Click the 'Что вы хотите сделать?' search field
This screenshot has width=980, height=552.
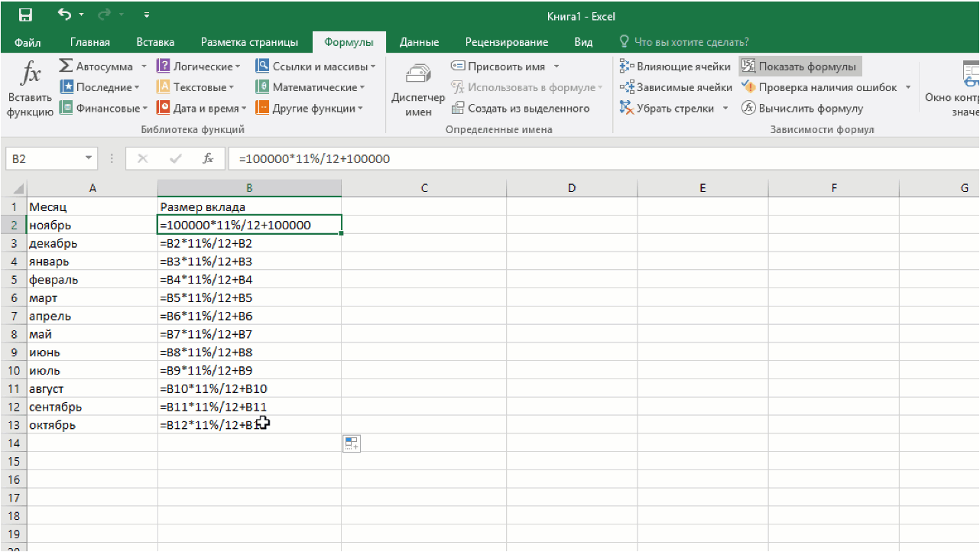pos(683,42)
